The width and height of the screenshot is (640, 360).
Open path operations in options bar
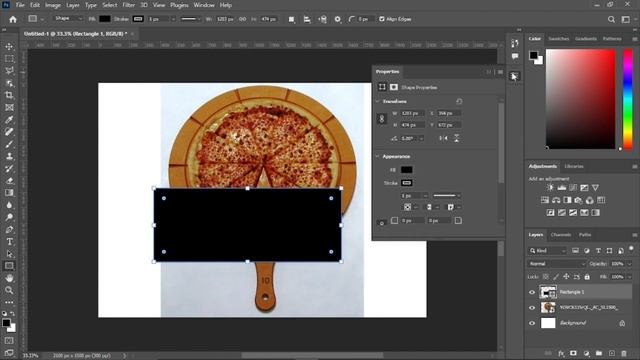tap(291, 19)
